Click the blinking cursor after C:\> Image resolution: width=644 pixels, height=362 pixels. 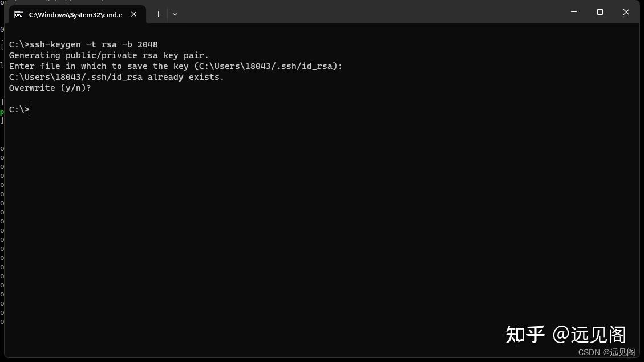pos(29,109)
